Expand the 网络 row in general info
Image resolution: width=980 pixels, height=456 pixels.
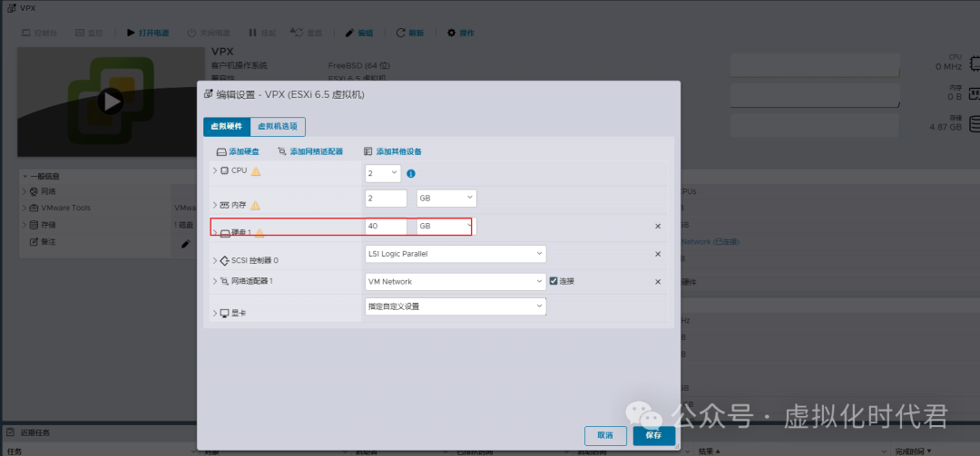(x=25, y=191)
